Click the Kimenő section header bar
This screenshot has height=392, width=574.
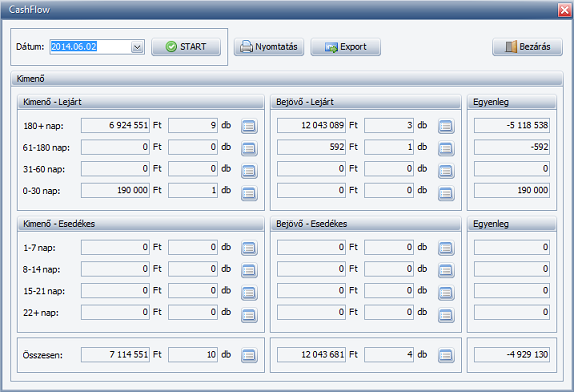287,79
